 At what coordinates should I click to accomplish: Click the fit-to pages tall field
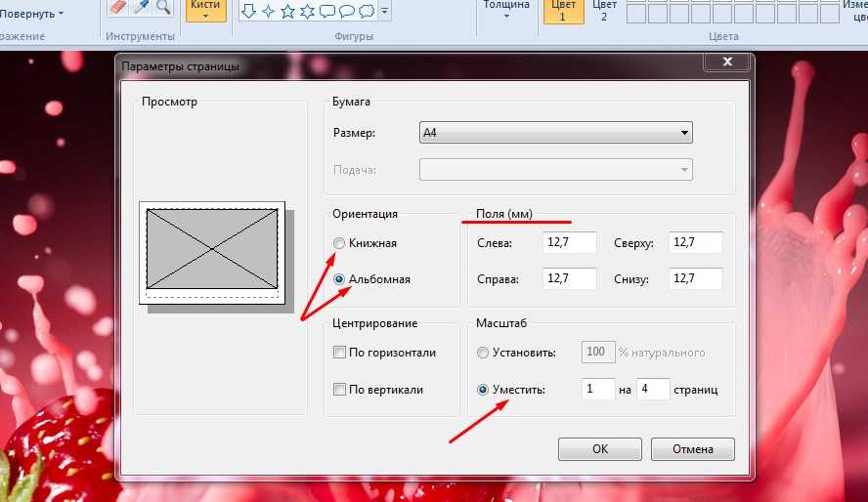click(653, 390)
